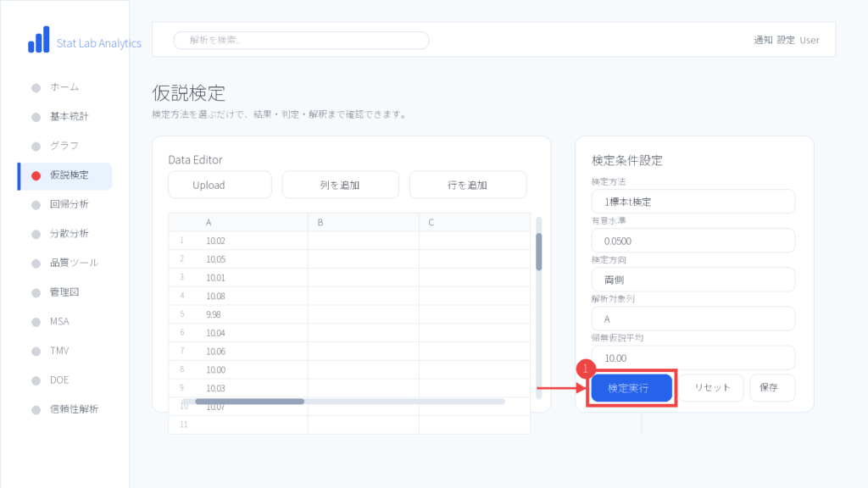868x488 pixels.
Task: Open the ホーム sidebar item
Action: coord(64,87)
